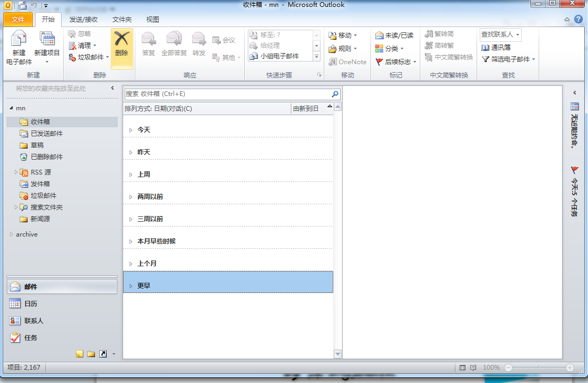Open the 规则 dropdown
The image size is (588, 383).
pos(343,48)
